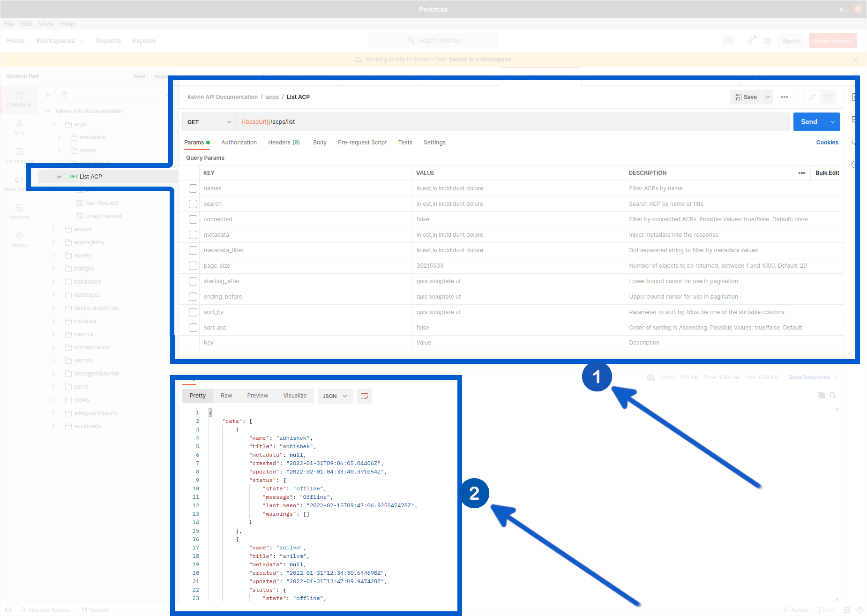The width and height of the screenshot is (867, 616).
Task: Select the APIs sidebar icon
Action: (19, 127)
